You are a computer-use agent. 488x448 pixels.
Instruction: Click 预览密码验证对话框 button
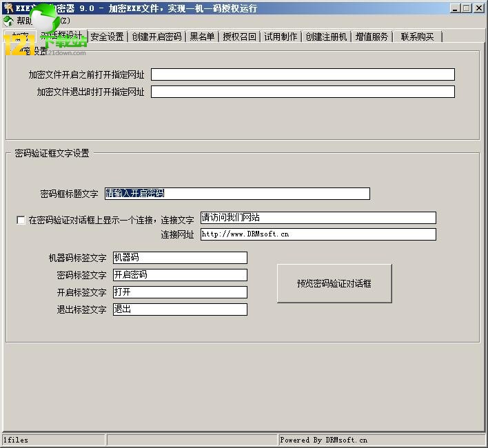click(334, 283)
